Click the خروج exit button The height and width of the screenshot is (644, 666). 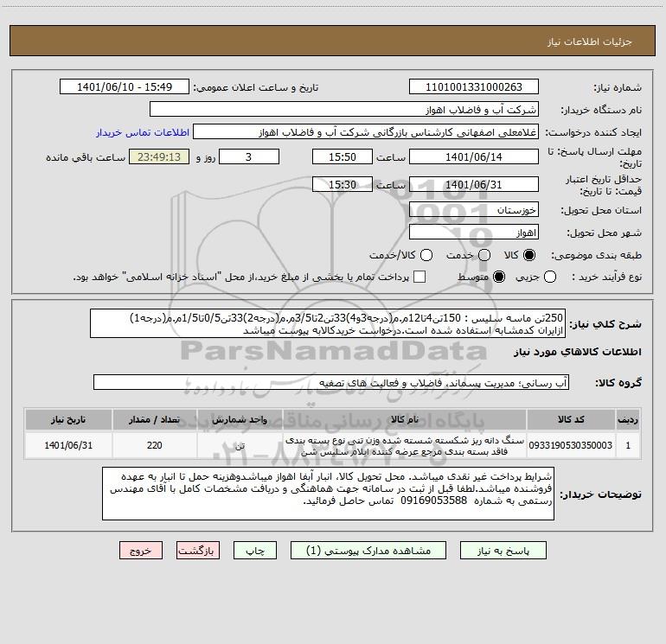(141, 551)
